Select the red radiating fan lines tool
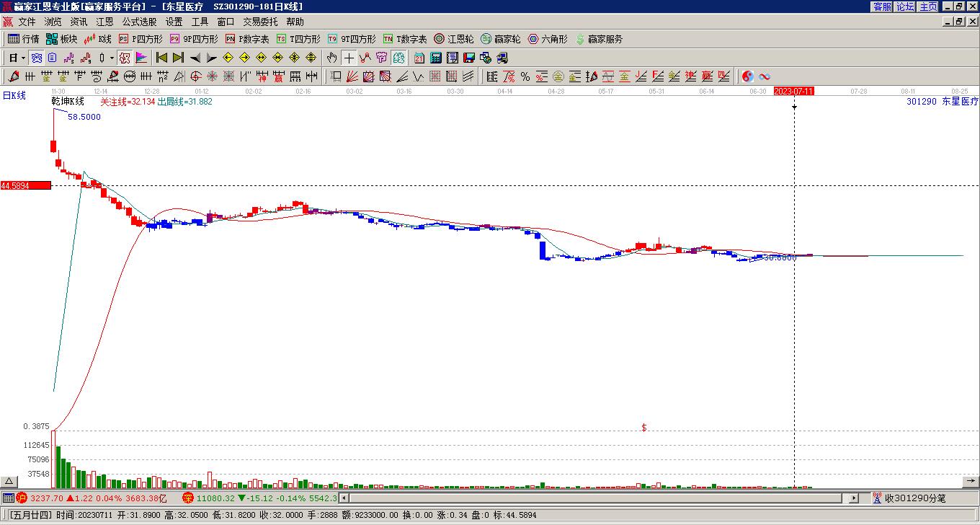 click(352, 76)
